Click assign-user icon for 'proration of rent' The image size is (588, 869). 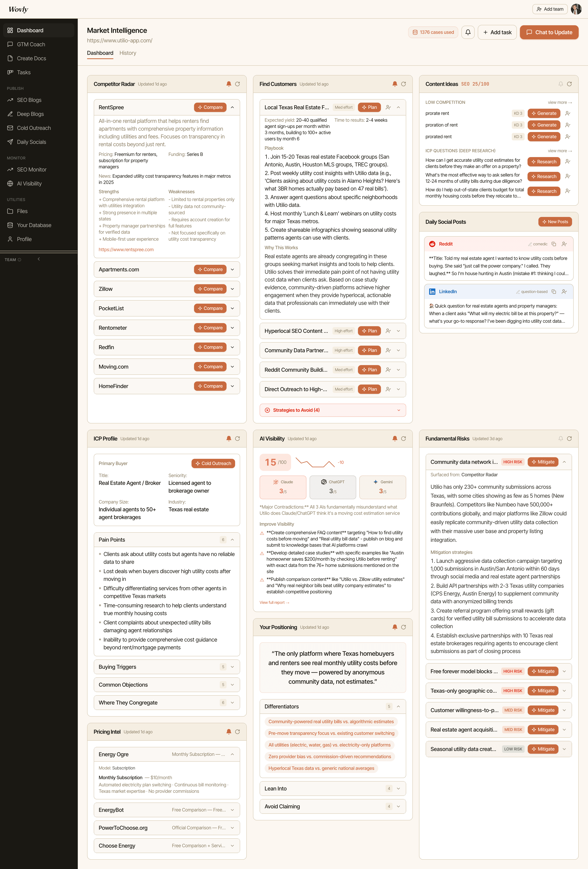[x=568, y=125]
